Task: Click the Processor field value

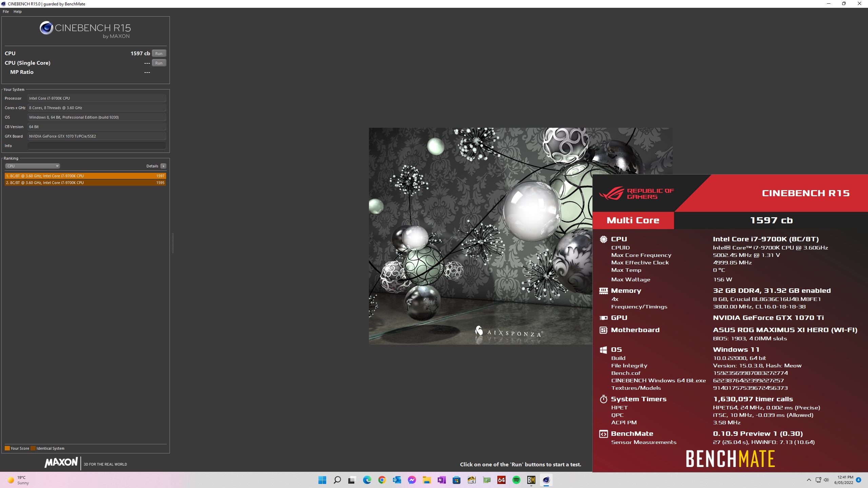Action: point(97,98)
